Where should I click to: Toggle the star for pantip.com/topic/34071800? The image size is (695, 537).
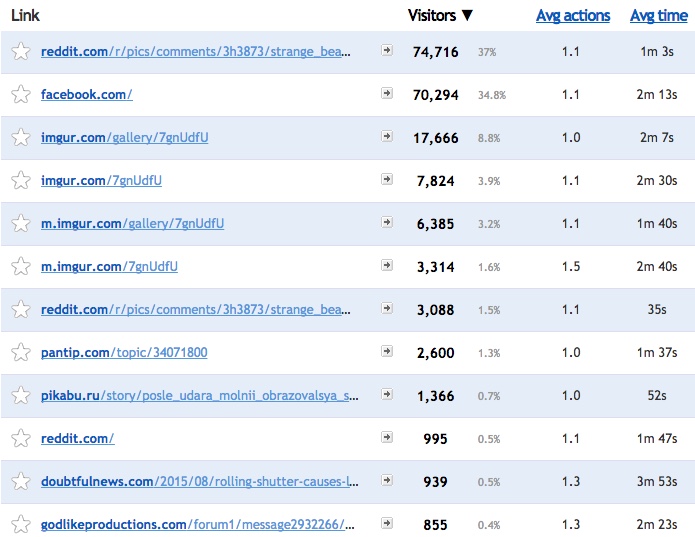point(21,352)
